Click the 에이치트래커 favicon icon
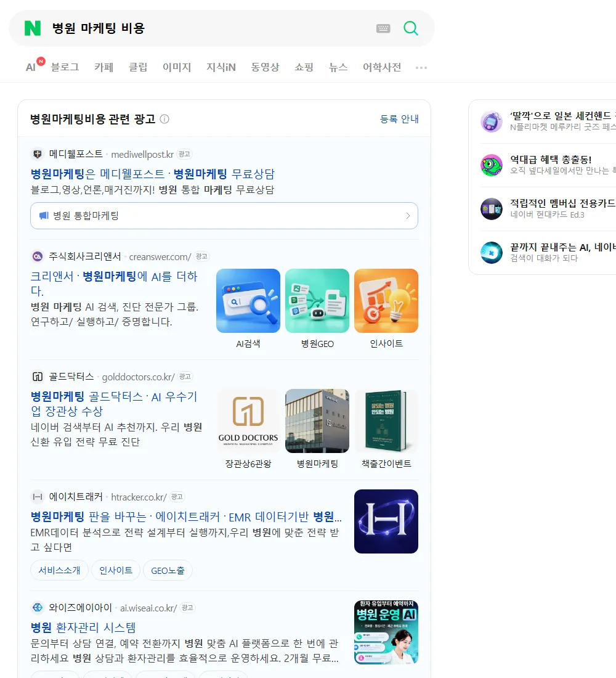This screenshot has width=616, height=678. coord(38,497)
